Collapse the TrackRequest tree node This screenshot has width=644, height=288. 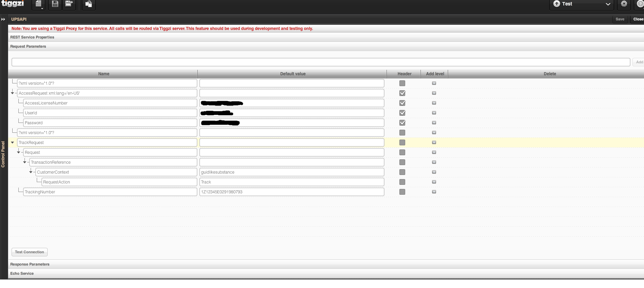(13, 143)
